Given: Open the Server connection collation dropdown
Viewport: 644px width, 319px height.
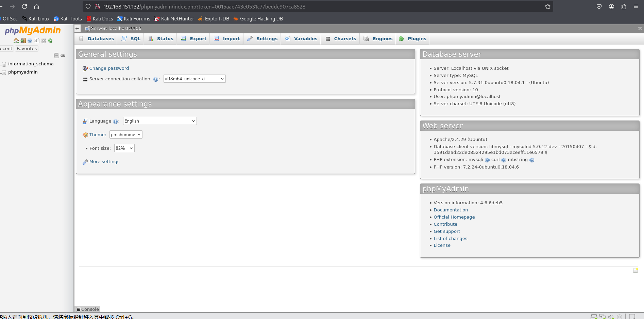Looking at the screenshot, I should pyautogui.click(x=194, y=79).
